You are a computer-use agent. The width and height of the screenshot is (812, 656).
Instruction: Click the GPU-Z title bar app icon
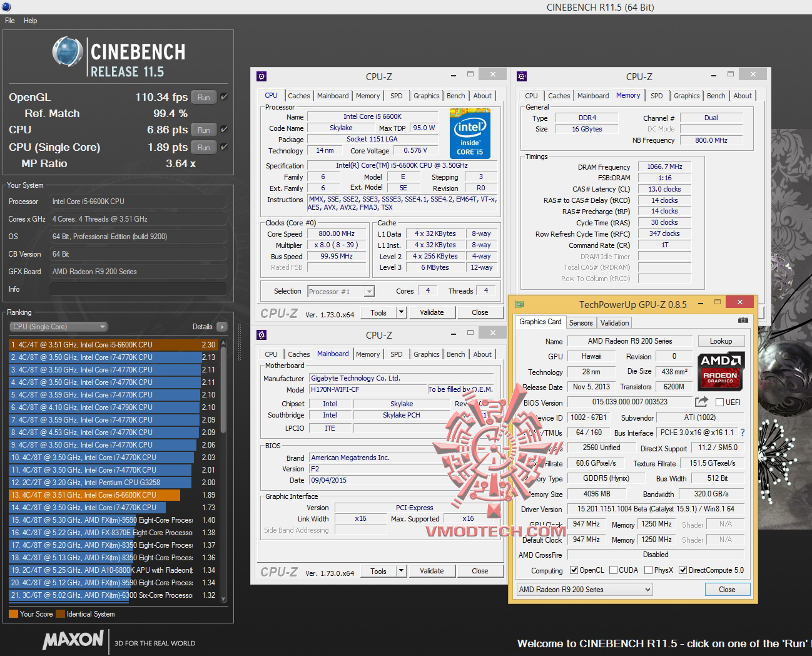coord(519,304)
